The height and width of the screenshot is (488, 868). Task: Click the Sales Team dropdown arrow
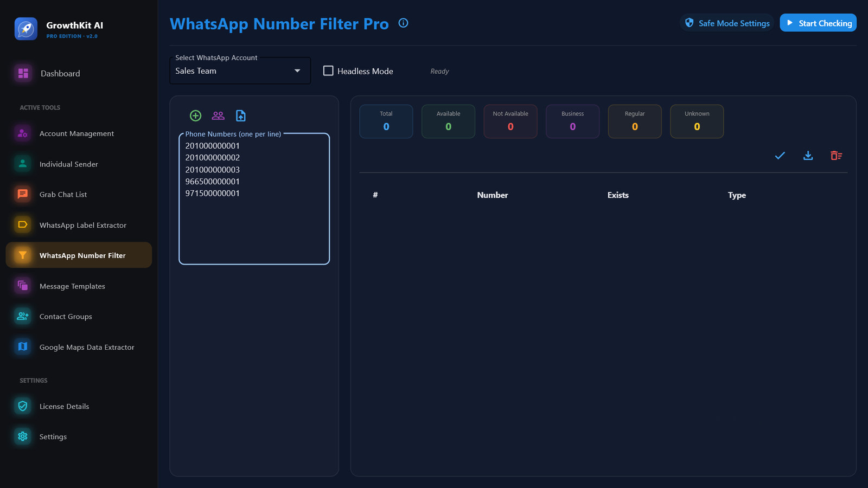click(x=297, y=70)
